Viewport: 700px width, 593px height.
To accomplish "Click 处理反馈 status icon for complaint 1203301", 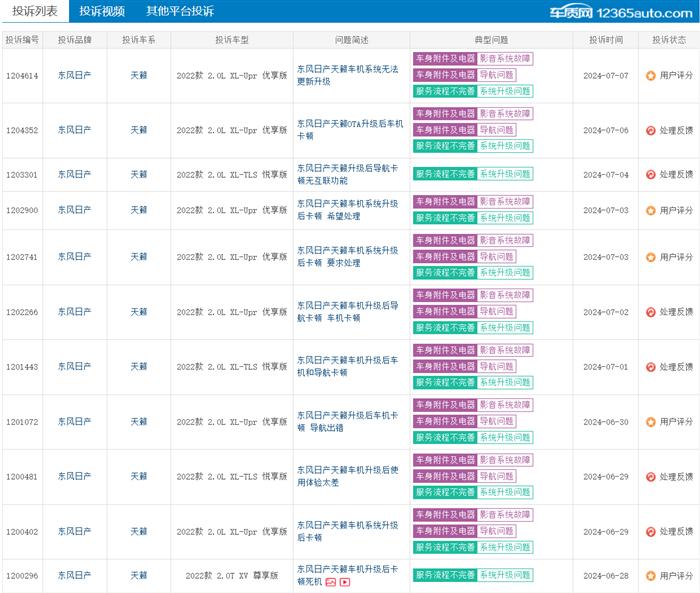I will 650,175.
